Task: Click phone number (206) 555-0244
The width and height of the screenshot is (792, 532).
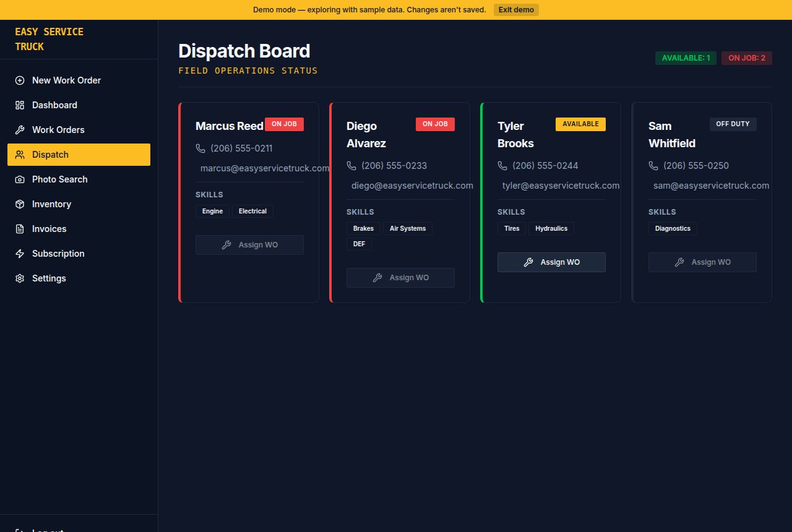Action: coord(545,166)
